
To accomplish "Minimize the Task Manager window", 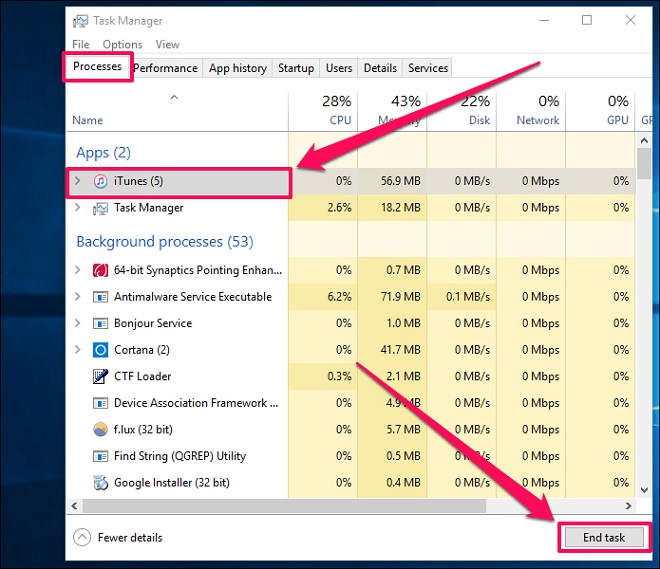I will click(544, 20).
